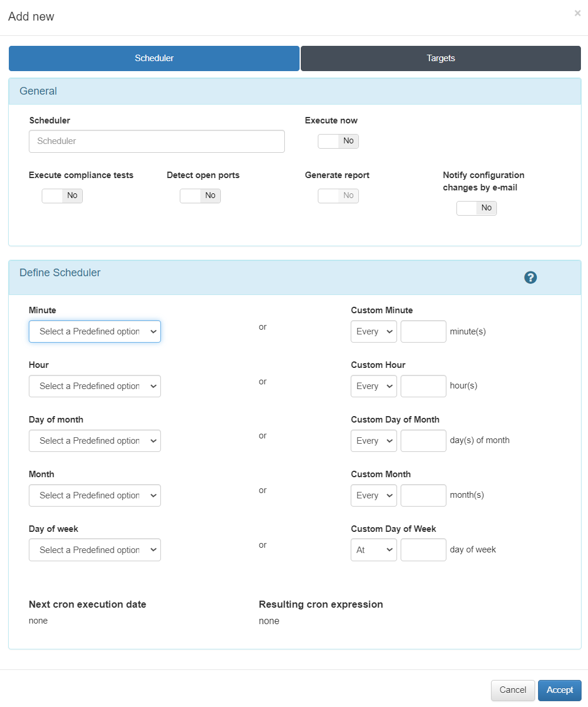This screenshot has width=588, height=707.
Task: Toggle the Execute now switch
Action: click(338, 141)
